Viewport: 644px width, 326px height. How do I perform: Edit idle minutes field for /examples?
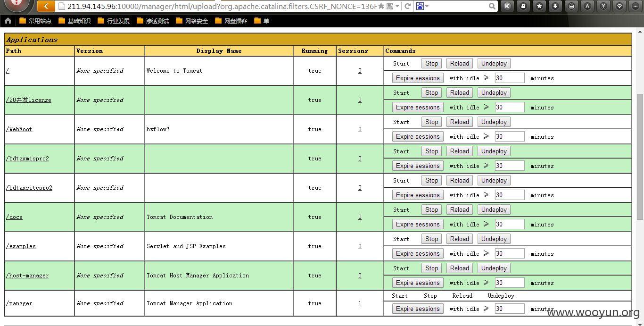tap(510, 254)
